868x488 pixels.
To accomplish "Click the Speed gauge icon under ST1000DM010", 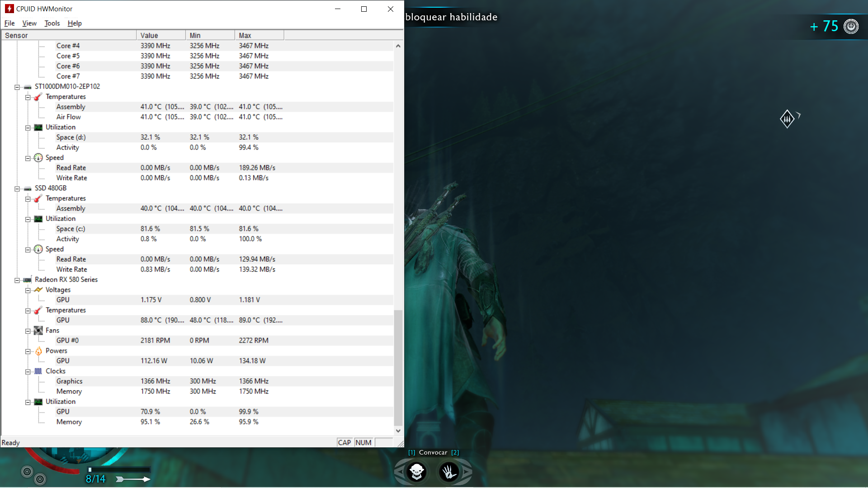I will (x=38, y=158).
